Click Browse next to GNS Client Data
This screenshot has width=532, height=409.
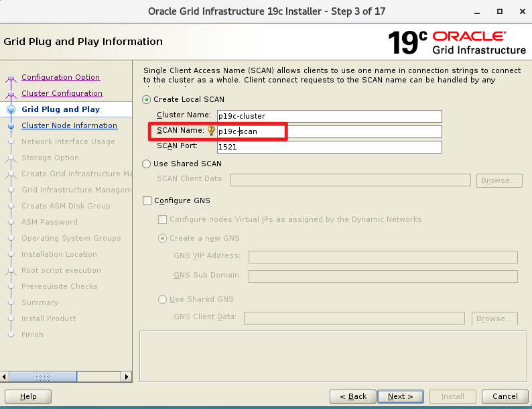[494, 318]
